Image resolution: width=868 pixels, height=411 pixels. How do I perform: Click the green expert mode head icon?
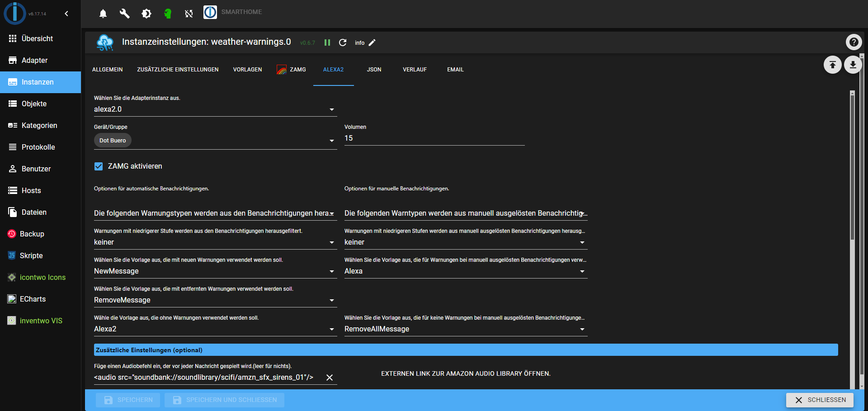[168, 14]
